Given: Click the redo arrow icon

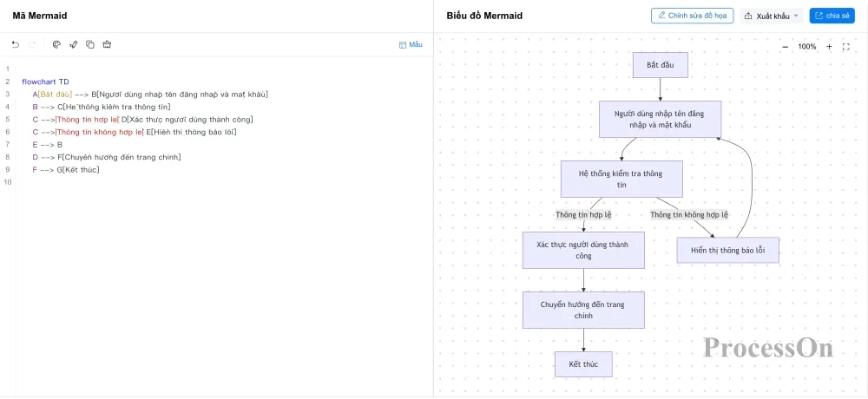Looking at the screenshot, I should tap(32, 45).
